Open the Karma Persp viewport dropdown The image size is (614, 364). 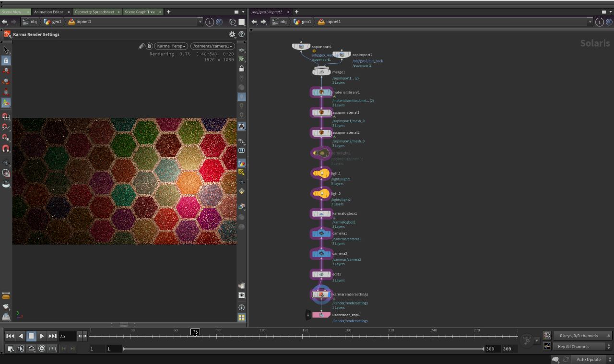(171, 46)
